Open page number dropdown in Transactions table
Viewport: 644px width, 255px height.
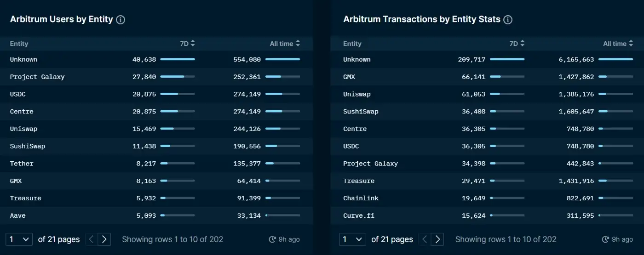[x=352, y=239]
